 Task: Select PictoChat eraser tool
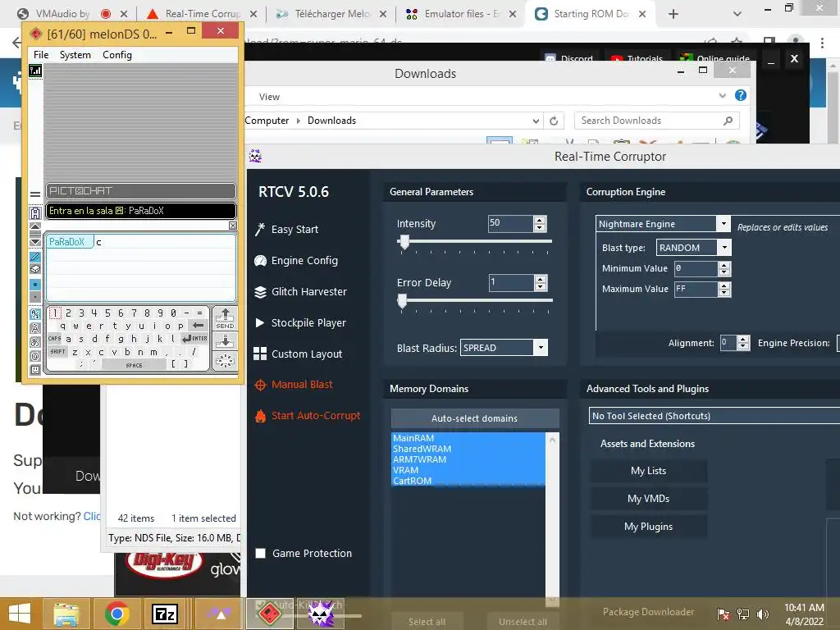35,269
